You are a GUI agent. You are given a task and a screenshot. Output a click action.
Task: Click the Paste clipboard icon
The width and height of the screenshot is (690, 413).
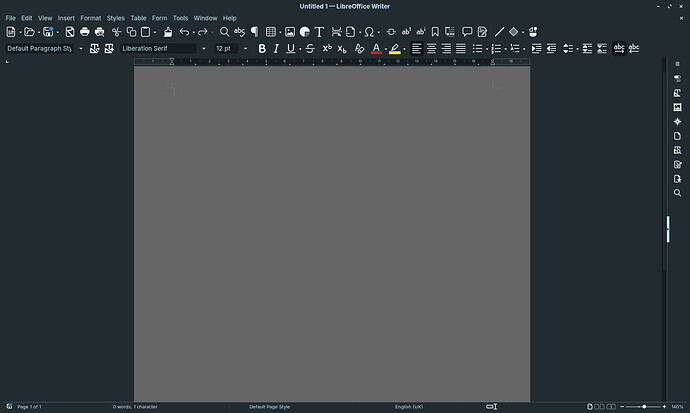pos(145,32)
